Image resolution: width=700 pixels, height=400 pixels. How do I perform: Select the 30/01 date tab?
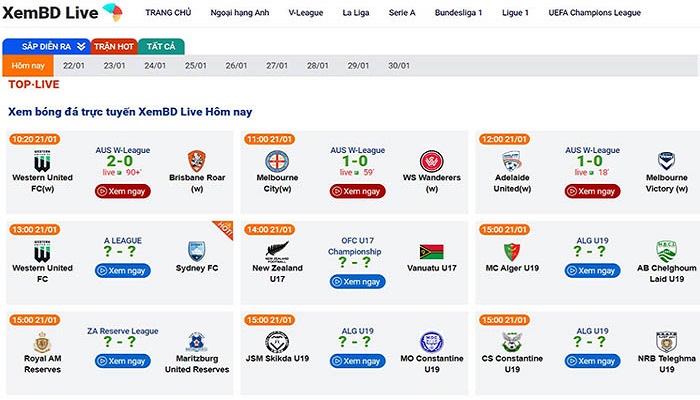[399, 66]
